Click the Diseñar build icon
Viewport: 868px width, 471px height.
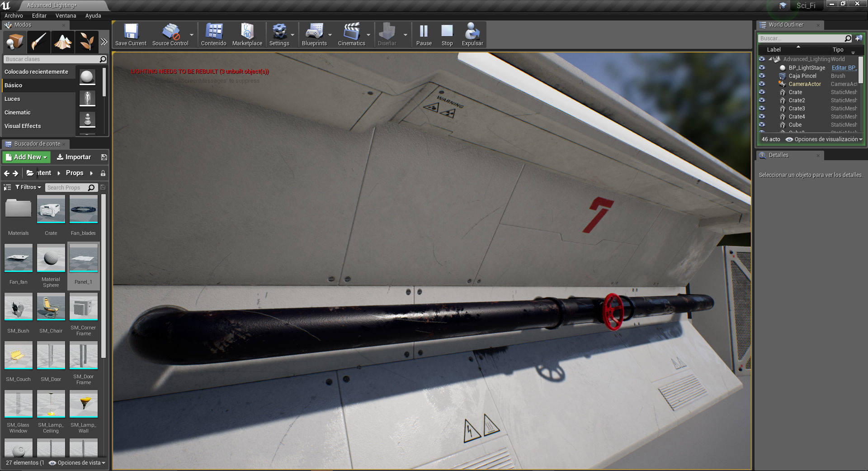click(x=387, y=35)
